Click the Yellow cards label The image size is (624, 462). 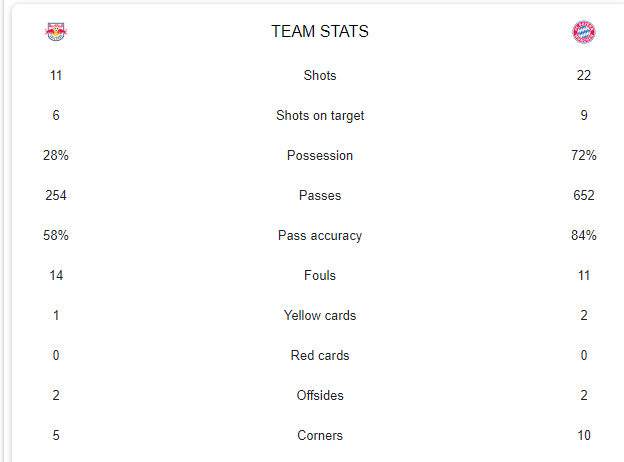320,316
